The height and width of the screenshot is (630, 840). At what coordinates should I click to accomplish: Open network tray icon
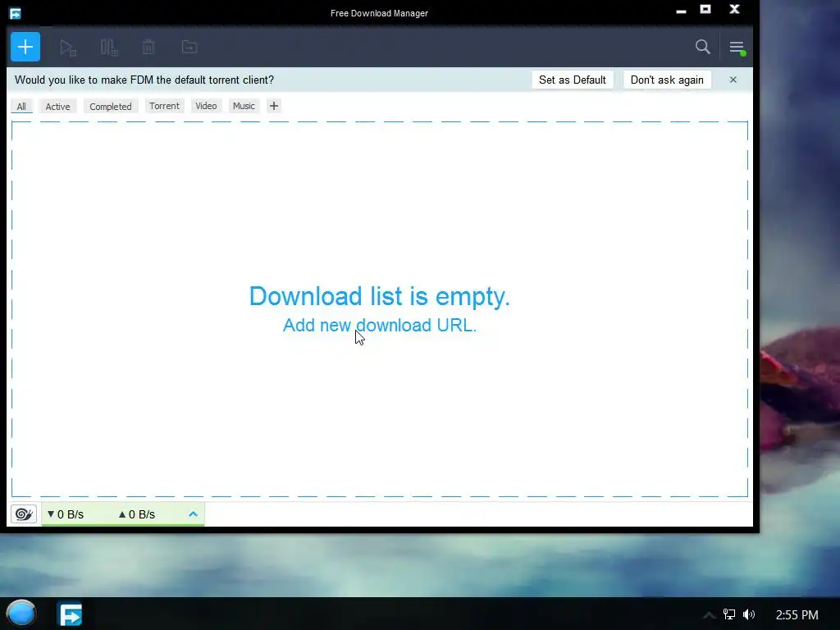coord(729,614)
